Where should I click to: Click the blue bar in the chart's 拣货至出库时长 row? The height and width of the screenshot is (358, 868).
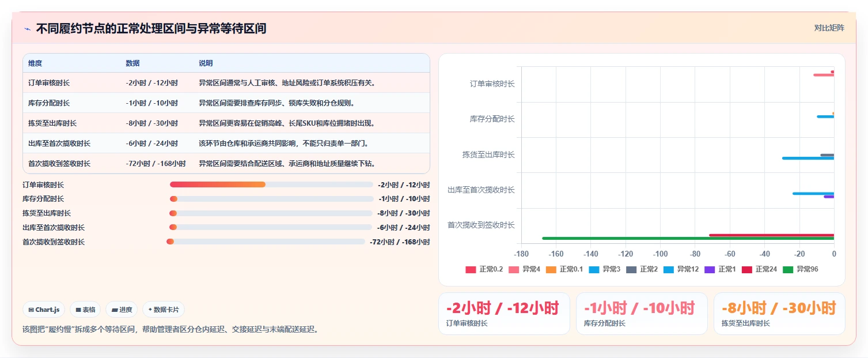pos(808,158)
